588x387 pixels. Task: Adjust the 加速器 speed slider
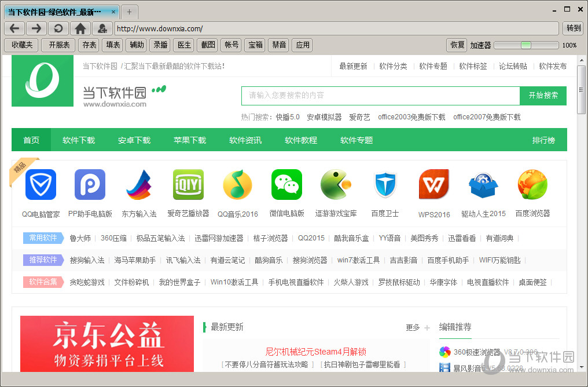tap(525, 45)
